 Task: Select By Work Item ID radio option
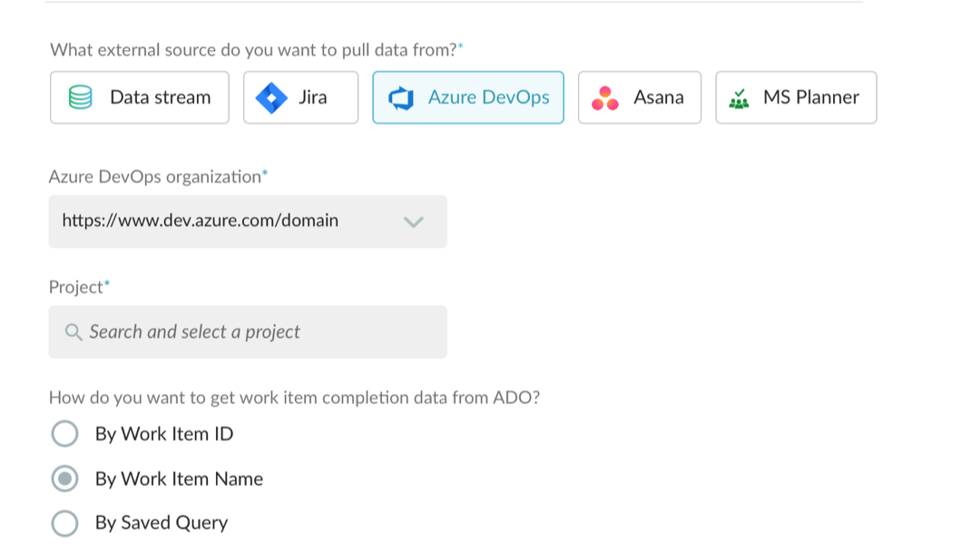click(65, 433)
